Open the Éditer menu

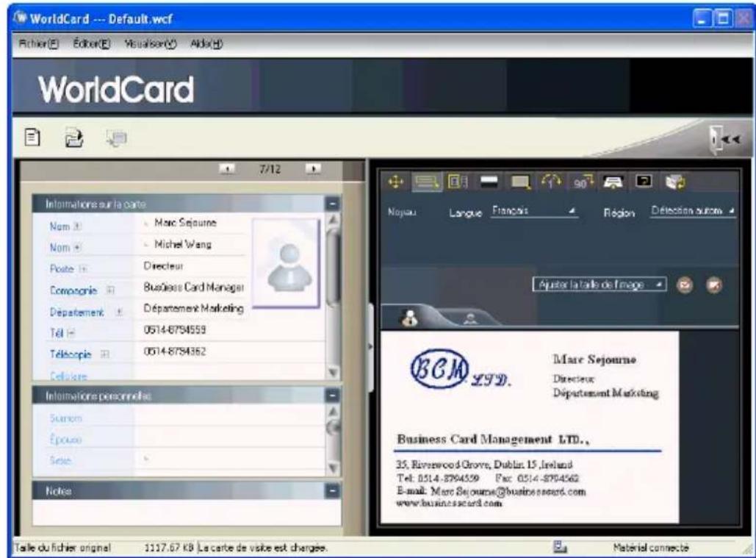pos(91,44)
